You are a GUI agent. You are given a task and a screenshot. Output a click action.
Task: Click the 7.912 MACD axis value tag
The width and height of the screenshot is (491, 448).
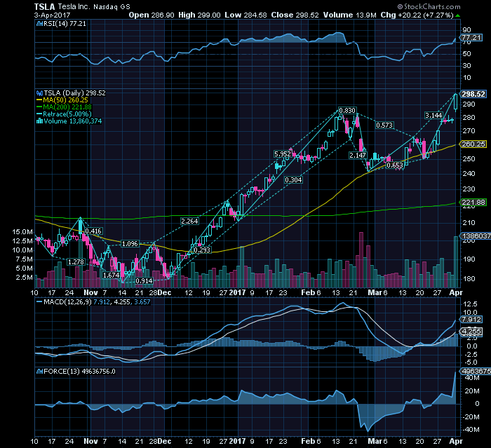point(471,320)
